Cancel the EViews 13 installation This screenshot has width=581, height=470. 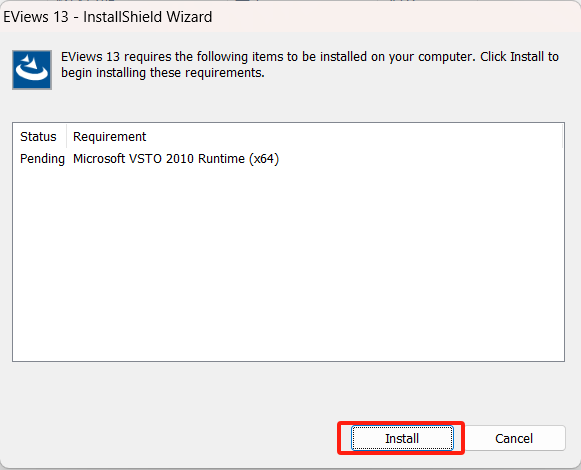click(x=514, y=438)
